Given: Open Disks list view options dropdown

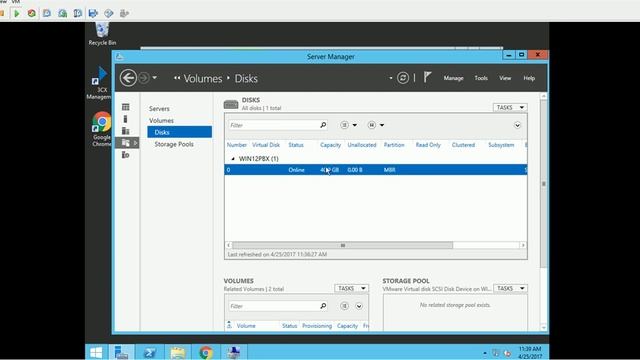Looking at the screenshot, I should pyautogui.click(x=349, y=125).
